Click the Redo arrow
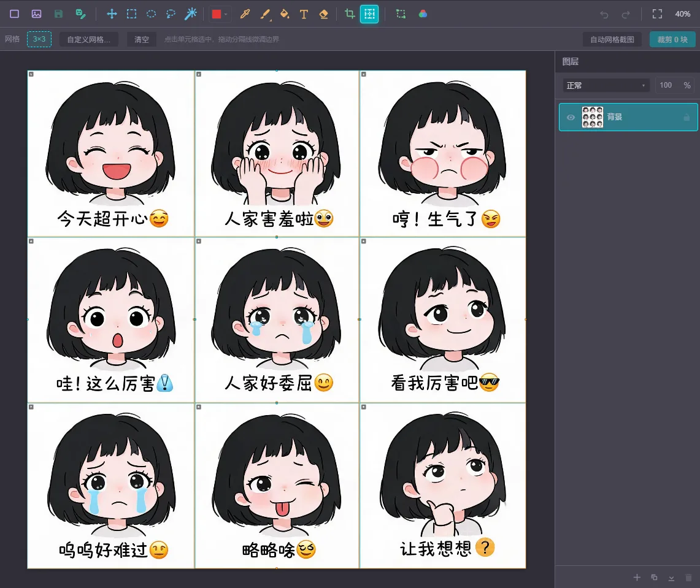Viewport: 700px width, 588px height. (x=626, y=15)
